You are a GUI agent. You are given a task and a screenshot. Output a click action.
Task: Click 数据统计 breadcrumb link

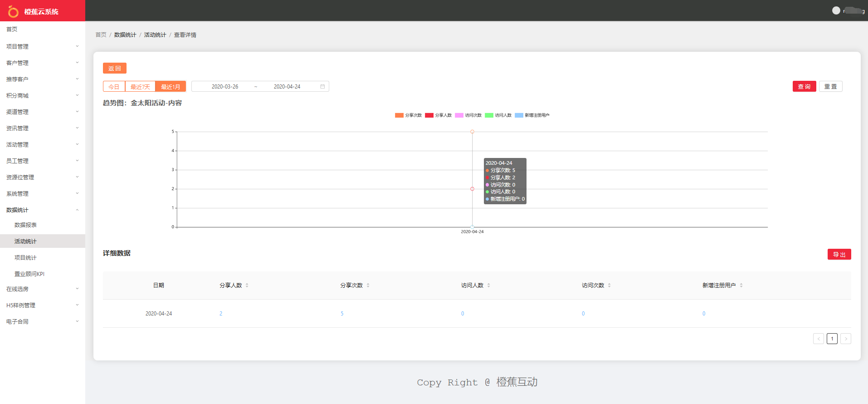[125, 35]
